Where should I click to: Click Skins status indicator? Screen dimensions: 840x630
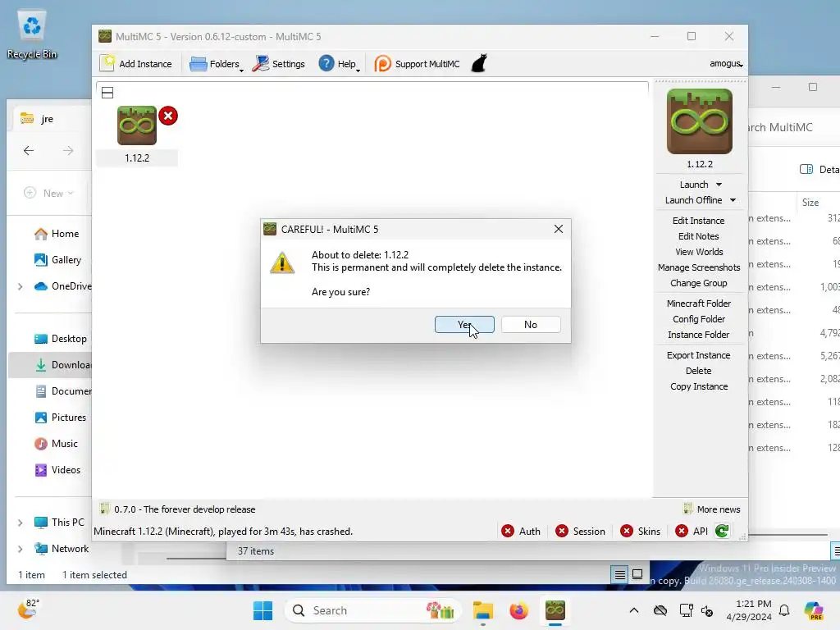tap(640, 531)
